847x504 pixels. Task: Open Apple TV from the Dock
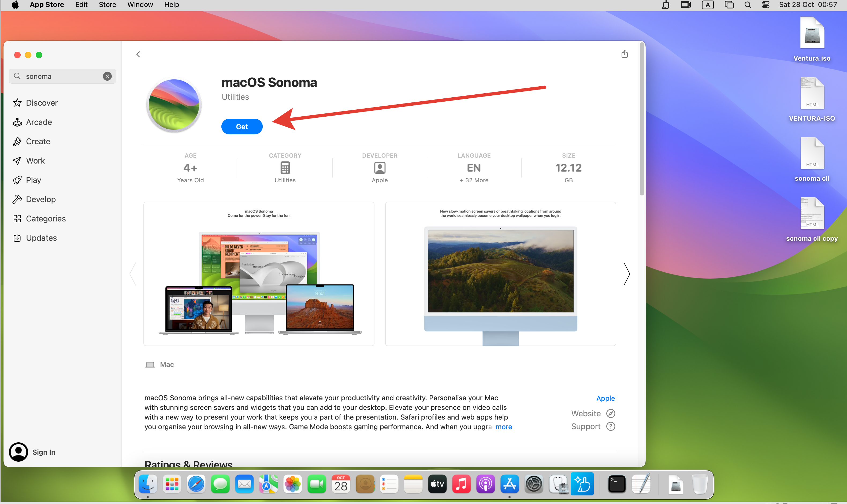click(437, 484)
